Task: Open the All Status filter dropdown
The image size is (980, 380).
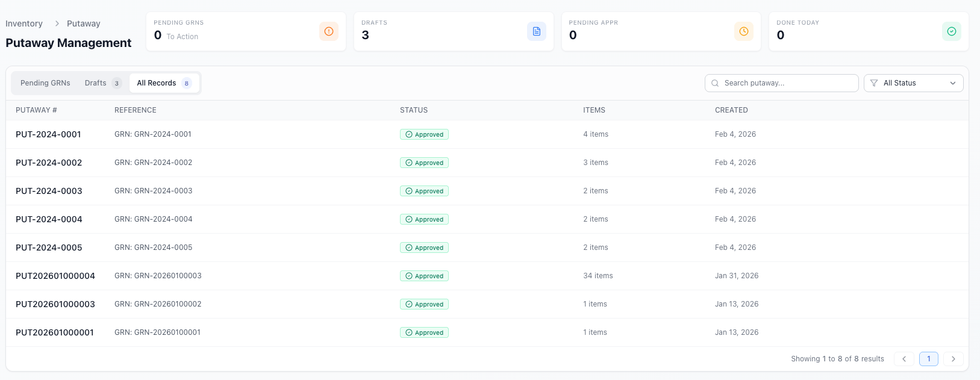Action: (x=913, y=83)
